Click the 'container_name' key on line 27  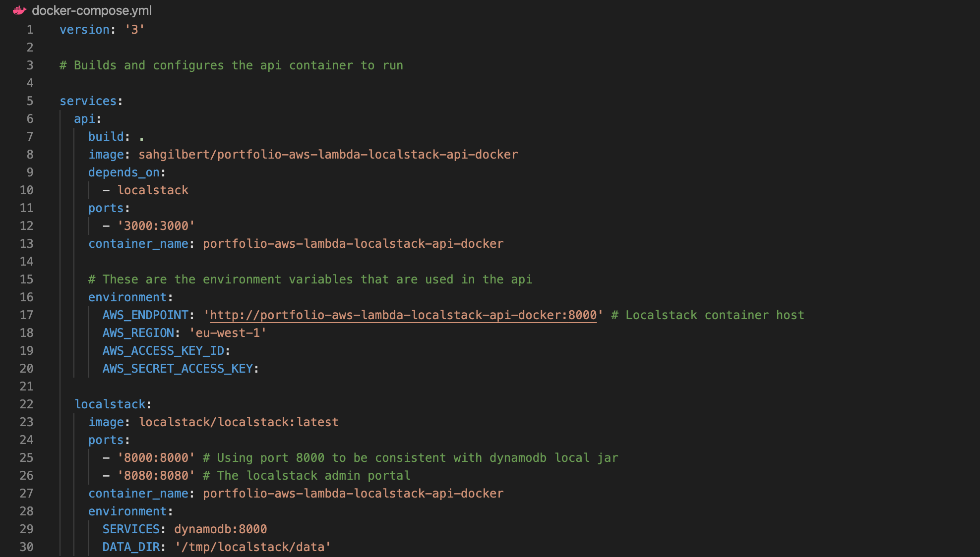(x=138, y=494)
